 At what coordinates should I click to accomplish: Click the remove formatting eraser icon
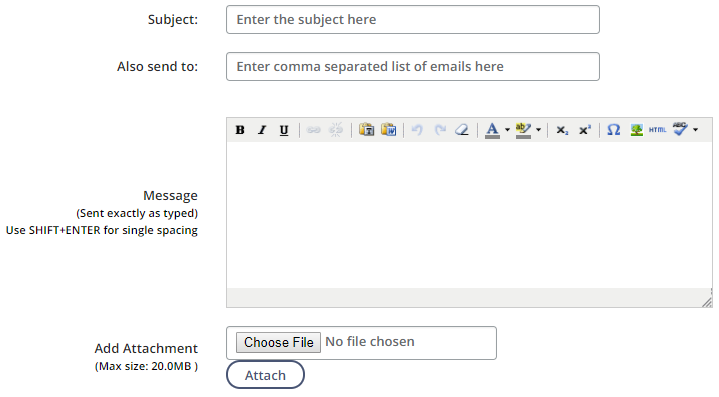pos(462,130)
